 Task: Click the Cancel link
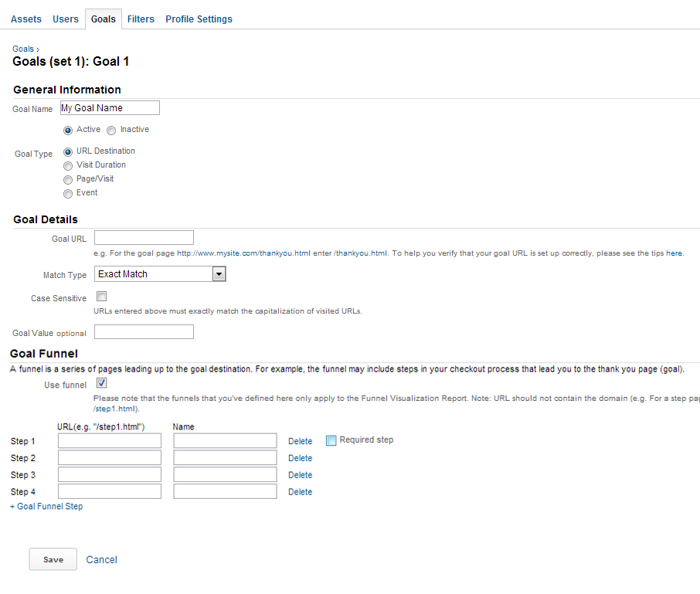[101, 559]
